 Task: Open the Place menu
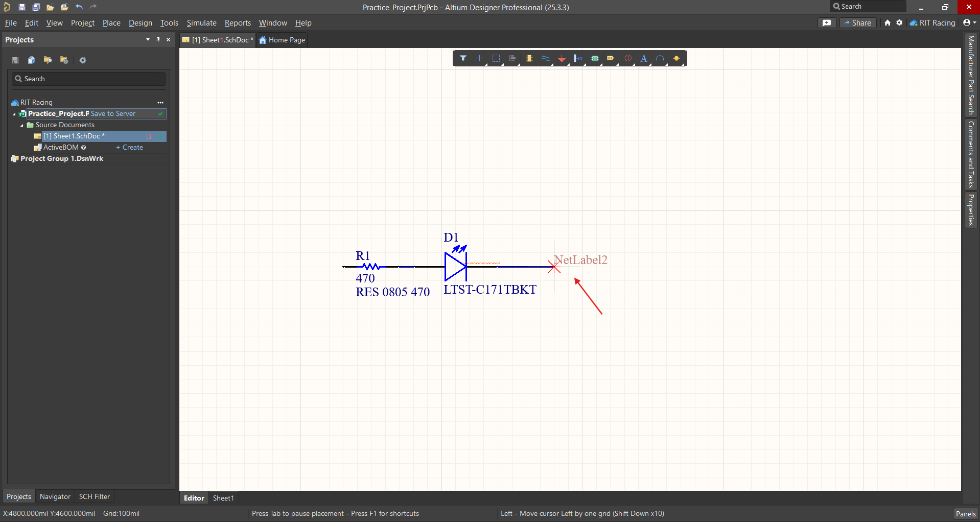(111, 23)
